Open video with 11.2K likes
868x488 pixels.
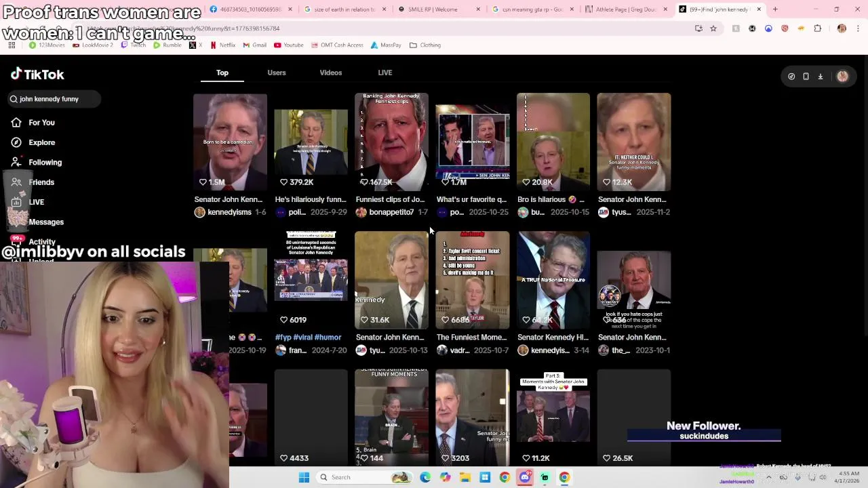(553, 418)
